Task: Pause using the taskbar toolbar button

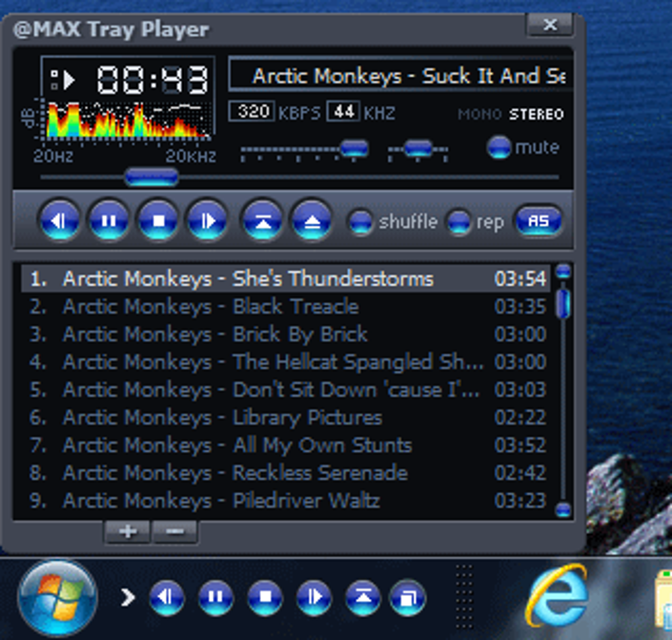Action: (215, 597)
